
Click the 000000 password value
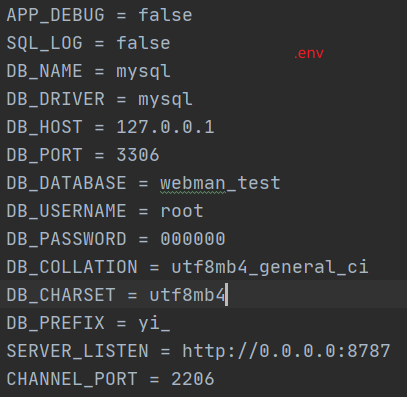pyautogui.click(x=193, y=239)
